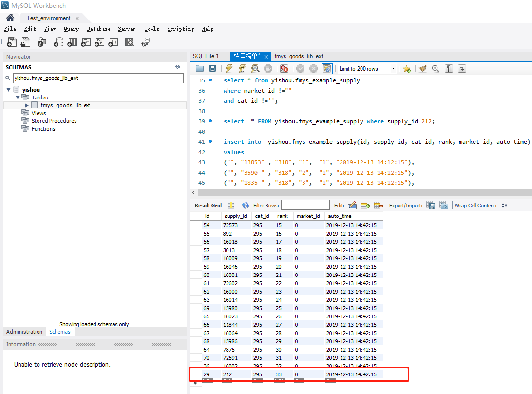Close the Test_environment connection tab
Image resolution: width=532 pixels, height=394 pixels.
click(x=77, y=19)
